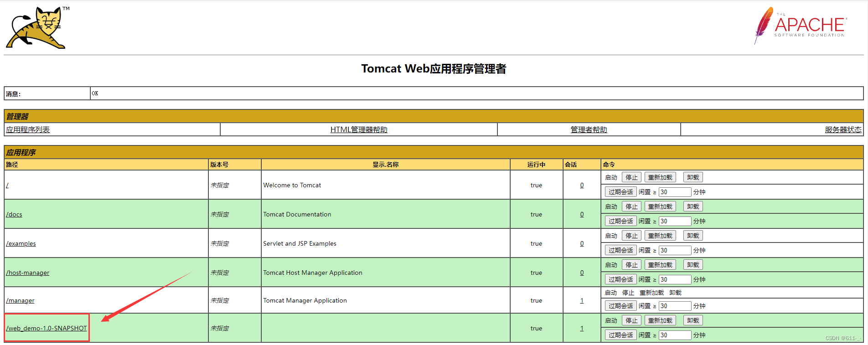The width and height of the screenshot is (868, 345).
Task: Click 停止 button for root / application
Action: [x=631, y=177]
